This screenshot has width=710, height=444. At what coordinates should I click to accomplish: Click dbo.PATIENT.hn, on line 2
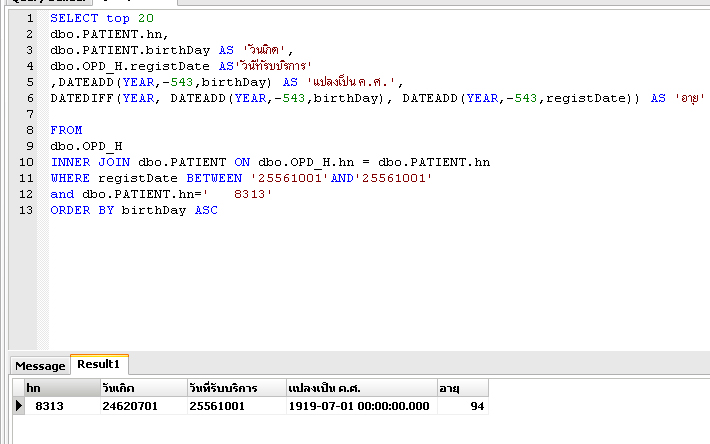[x=110, y=34]
